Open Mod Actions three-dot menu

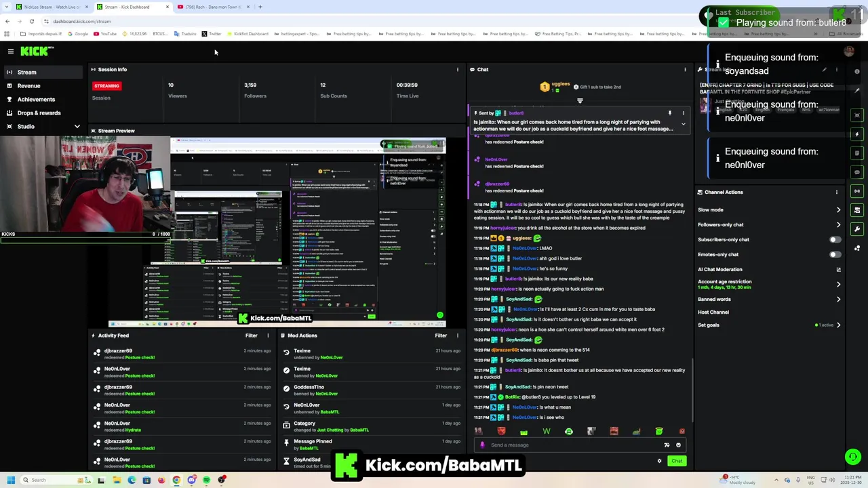[457, 335]
